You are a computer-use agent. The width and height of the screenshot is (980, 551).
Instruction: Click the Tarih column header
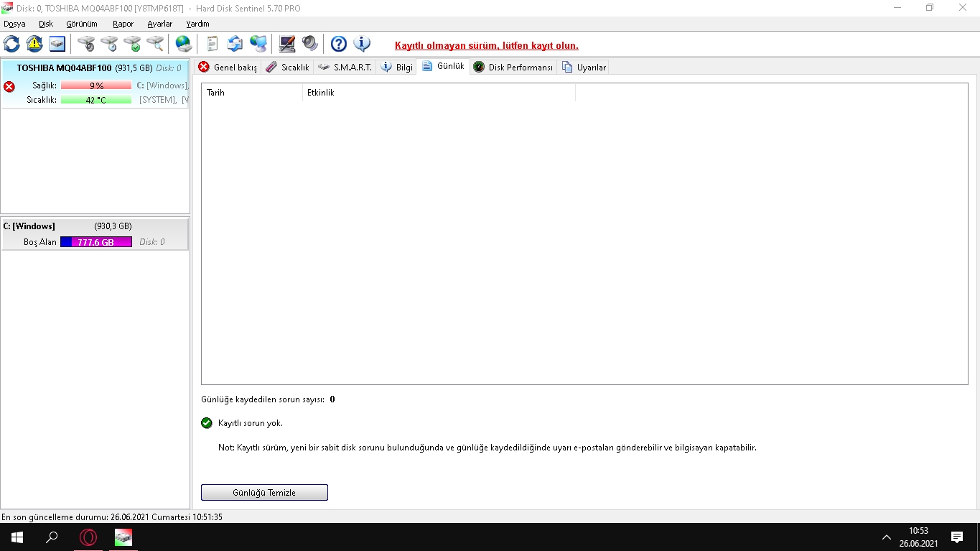(x=252, y=93)
